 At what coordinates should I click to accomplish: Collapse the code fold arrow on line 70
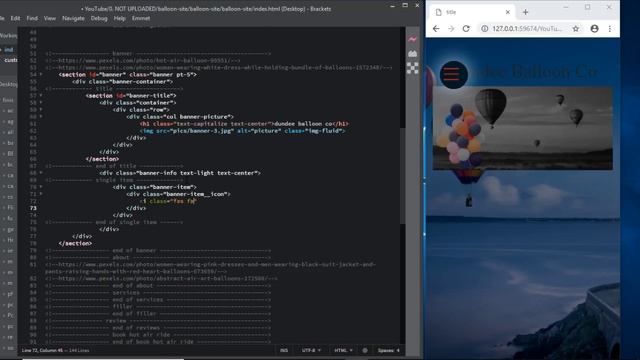[x=41, y=187]
